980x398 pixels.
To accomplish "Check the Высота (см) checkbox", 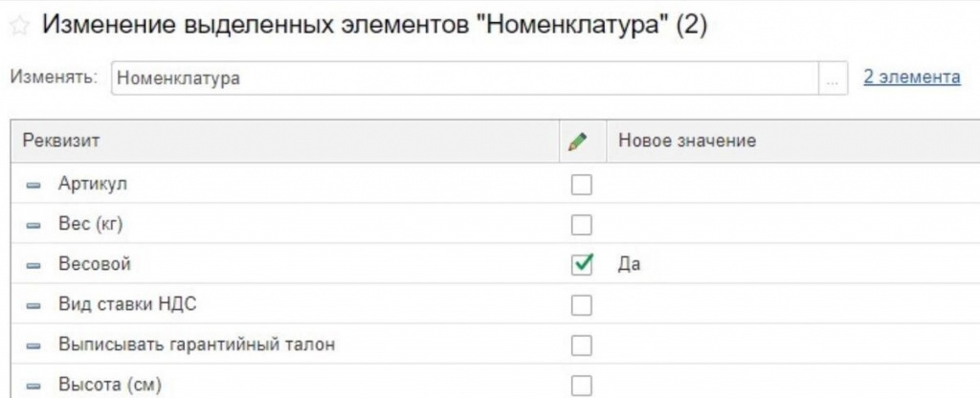I will coord(582,386).
